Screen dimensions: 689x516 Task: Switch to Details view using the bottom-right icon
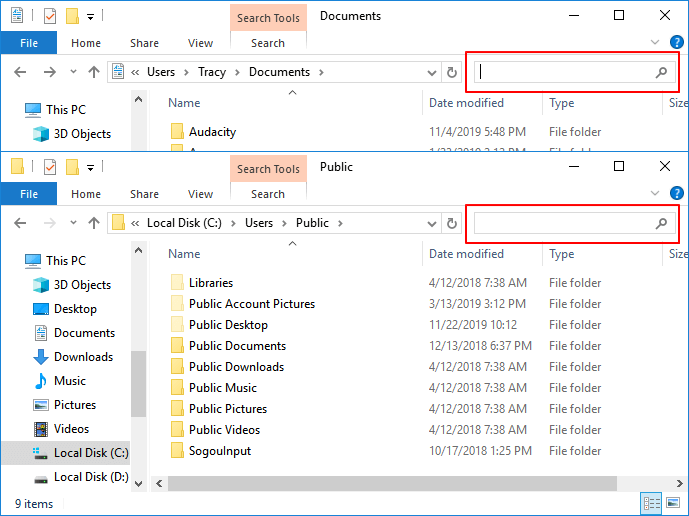(653, 503)
